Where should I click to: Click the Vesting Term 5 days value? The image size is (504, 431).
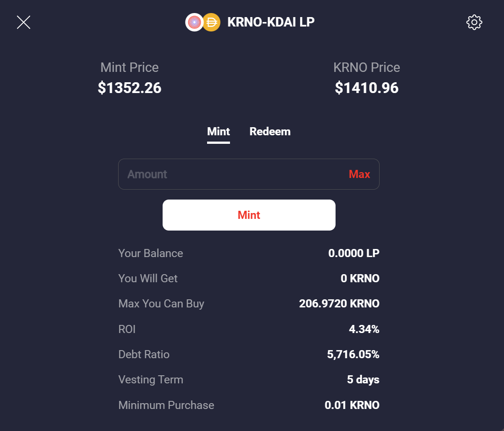(x=363, y=379)
